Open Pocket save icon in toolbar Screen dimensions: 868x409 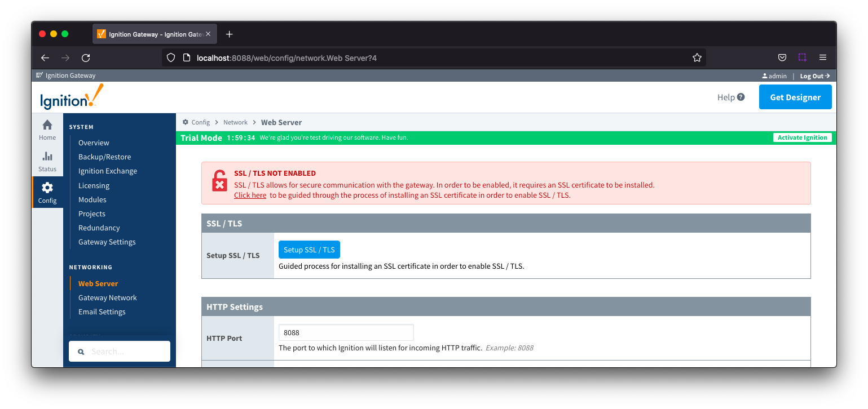pos(782,57)
